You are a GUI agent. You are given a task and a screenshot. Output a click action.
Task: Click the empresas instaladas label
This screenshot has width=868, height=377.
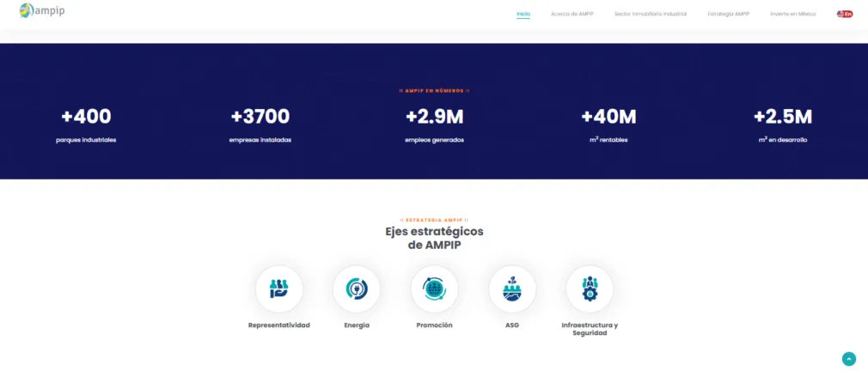[x=260, y=140]
